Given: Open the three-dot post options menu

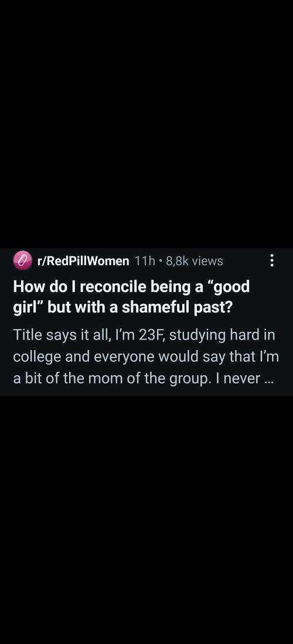Looking at the screenshot, I should click(271, 261).
